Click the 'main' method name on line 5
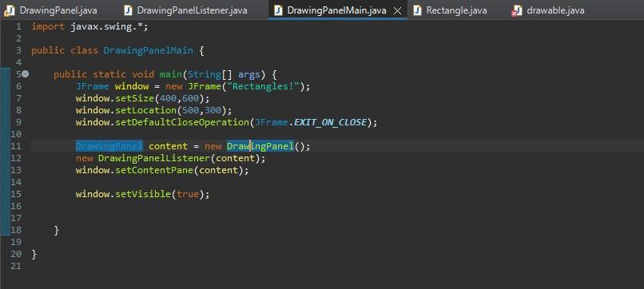This screenshot has width=644, height=289. click(171, 74)
